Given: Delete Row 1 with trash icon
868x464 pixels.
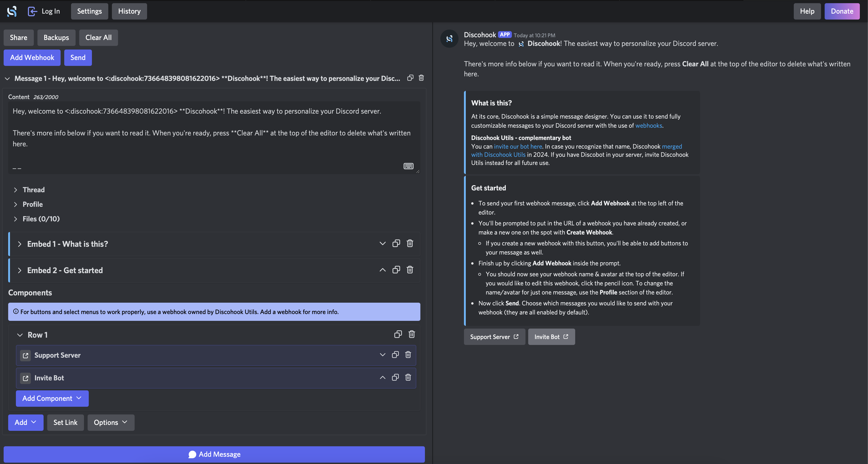Looking at the screenshot, I should pyautogui.click(x=412, y=334).
